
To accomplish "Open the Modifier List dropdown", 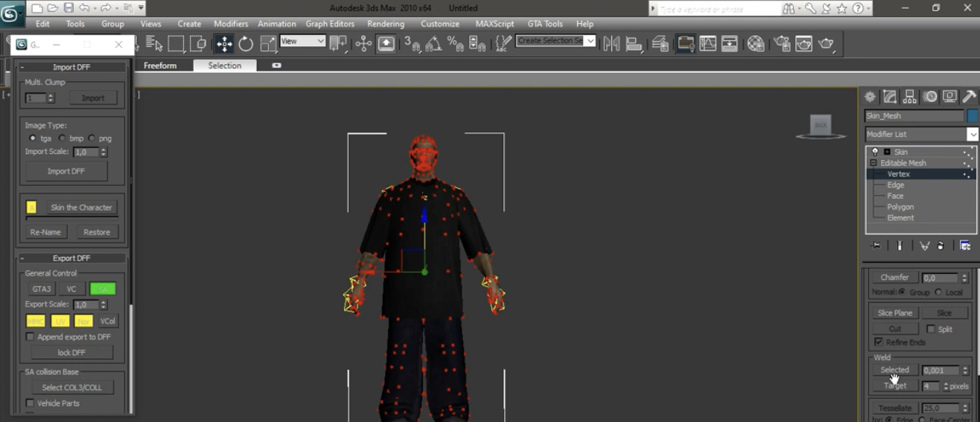I will coord(973,135).
